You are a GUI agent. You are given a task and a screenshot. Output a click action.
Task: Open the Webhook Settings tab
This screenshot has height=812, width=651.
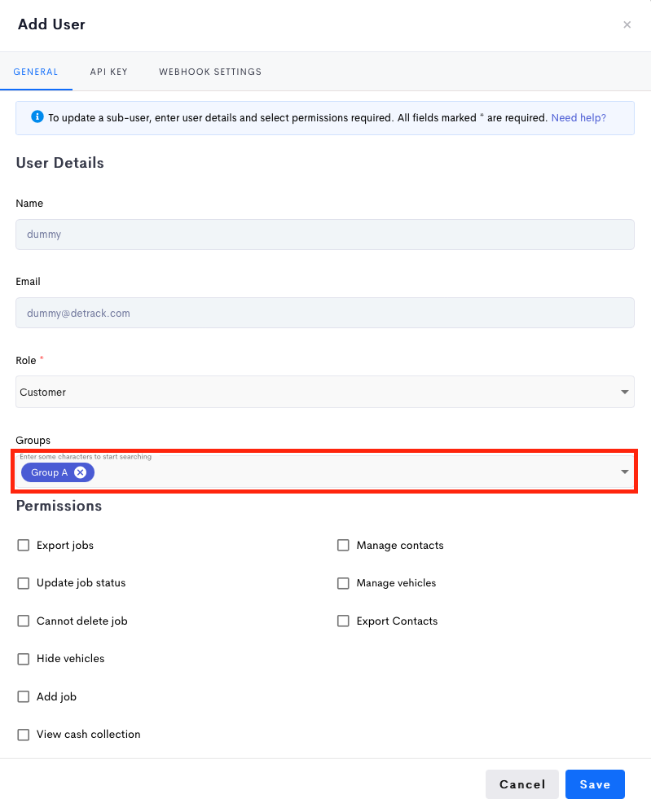click(209, 72)
